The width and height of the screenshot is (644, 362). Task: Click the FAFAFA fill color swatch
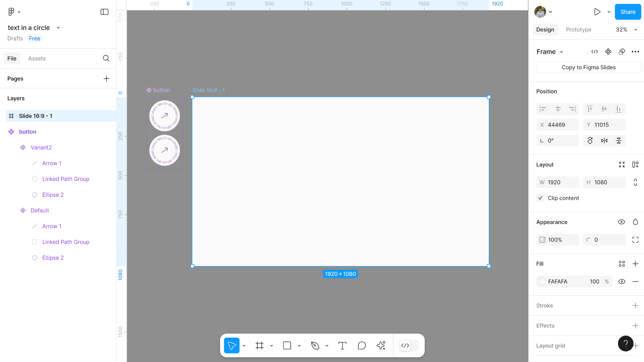(x=542, y=282)
